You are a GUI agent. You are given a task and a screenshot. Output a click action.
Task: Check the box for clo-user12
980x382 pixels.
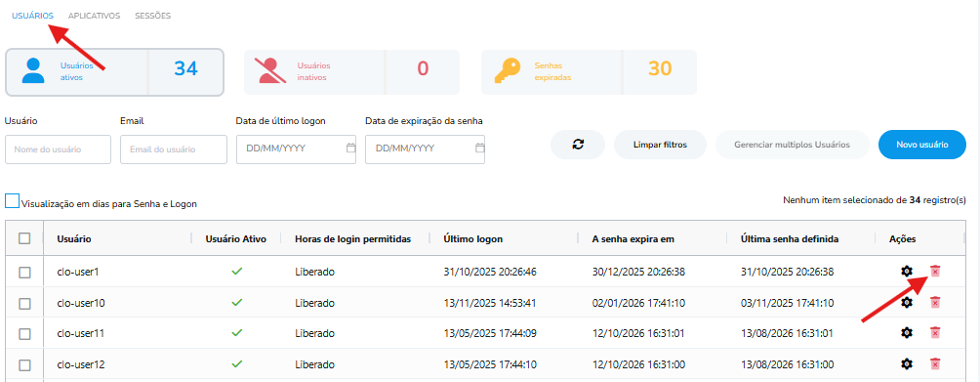point(24,364)
